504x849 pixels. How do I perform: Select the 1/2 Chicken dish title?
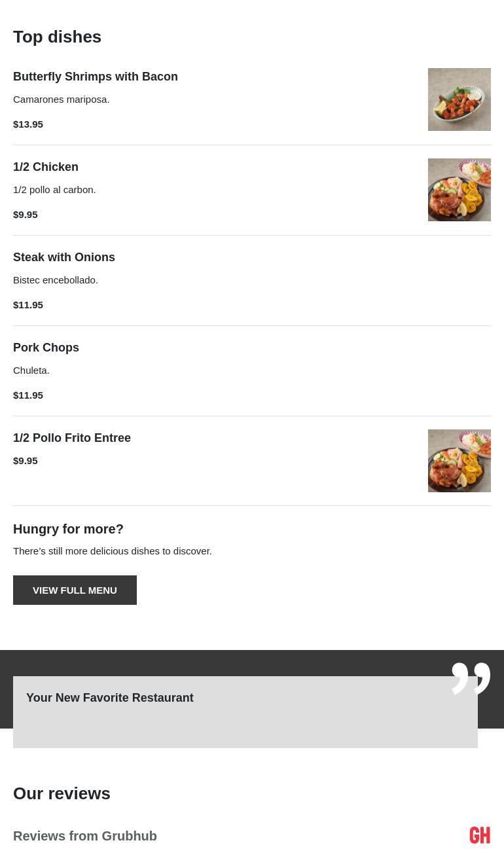click(46, 167)
